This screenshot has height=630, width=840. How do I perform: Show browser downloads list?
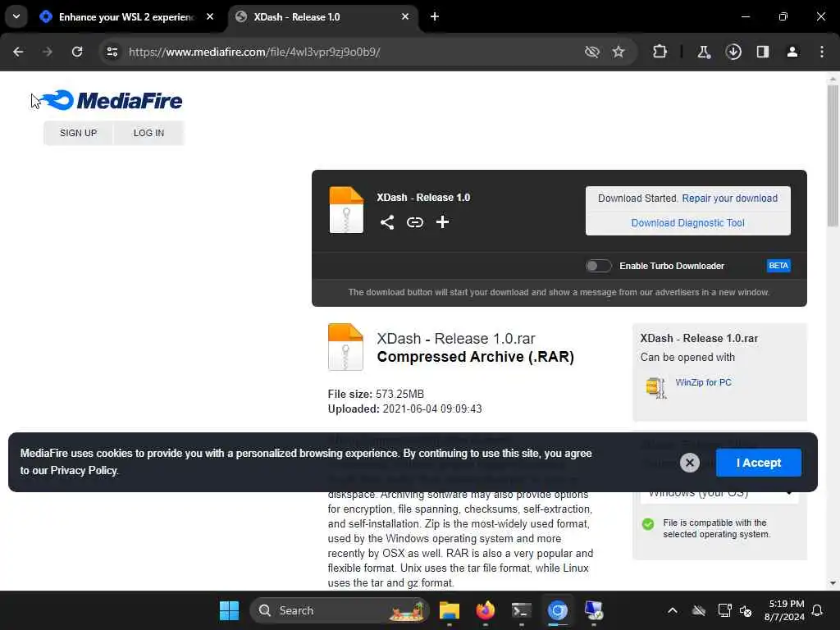tap(733, 52)
